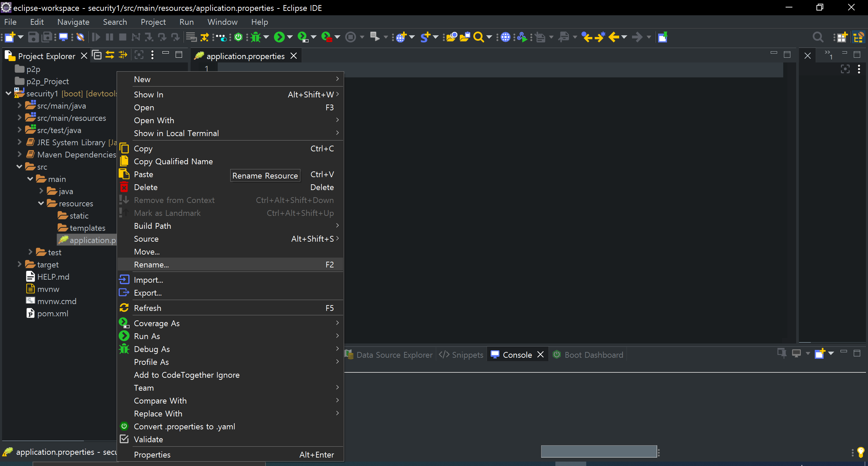
Task: Click the Open Perspective toolbar icon
Action: [842, 37]
